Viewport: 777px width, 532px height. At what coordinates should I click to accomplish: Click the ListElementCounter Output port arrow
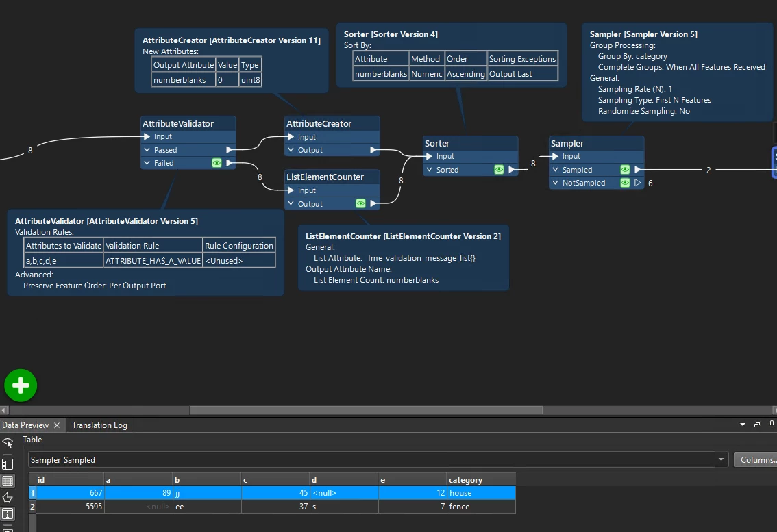373,203
